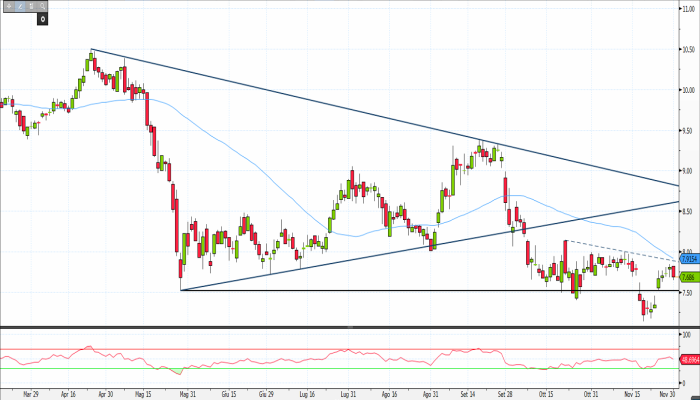Image resolution: width=700 pixels, height=400 pixels.
Task: Click the 10.50 label on price axis
Action: [x=688, y=49]
